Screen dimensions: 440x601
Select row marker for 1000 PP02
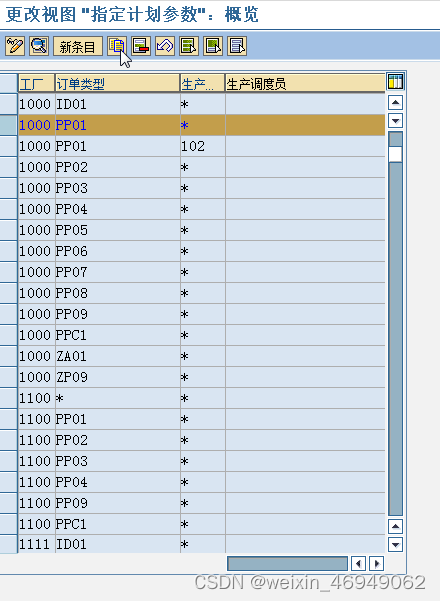point(8,167)
